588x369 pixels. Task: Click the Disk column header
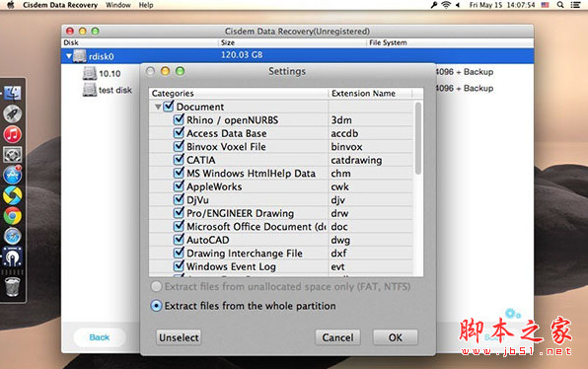140,42
